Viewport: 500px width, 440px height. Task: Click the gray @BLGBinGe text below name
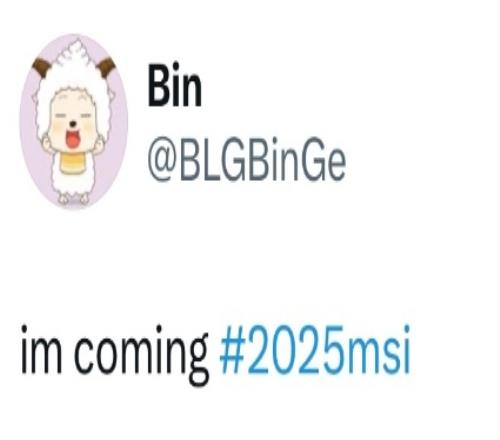pyautogui.click(x=246, y=160)
